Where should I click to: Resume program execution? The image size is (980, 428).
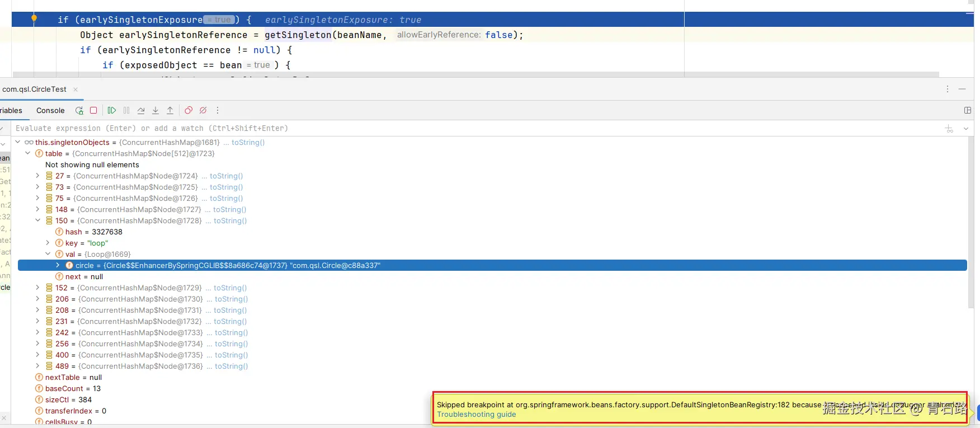point(112,111)
